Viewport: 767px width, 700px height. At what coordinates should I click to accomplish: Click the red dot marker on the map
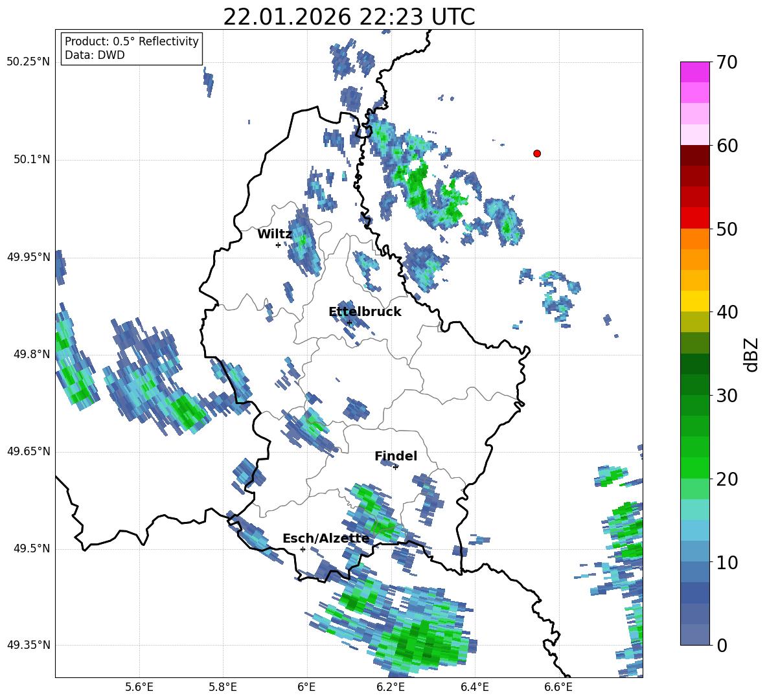coord(537,153)
